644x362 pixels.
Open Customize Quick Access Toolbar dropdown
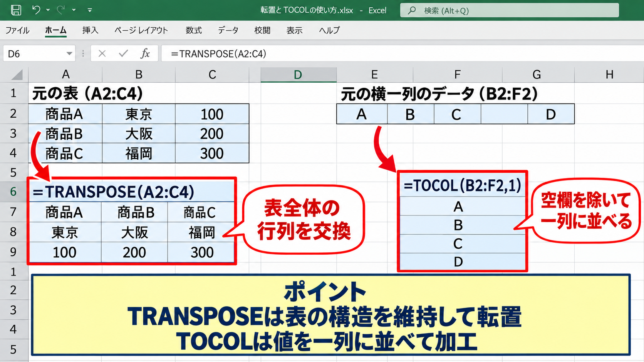[90, 10]
